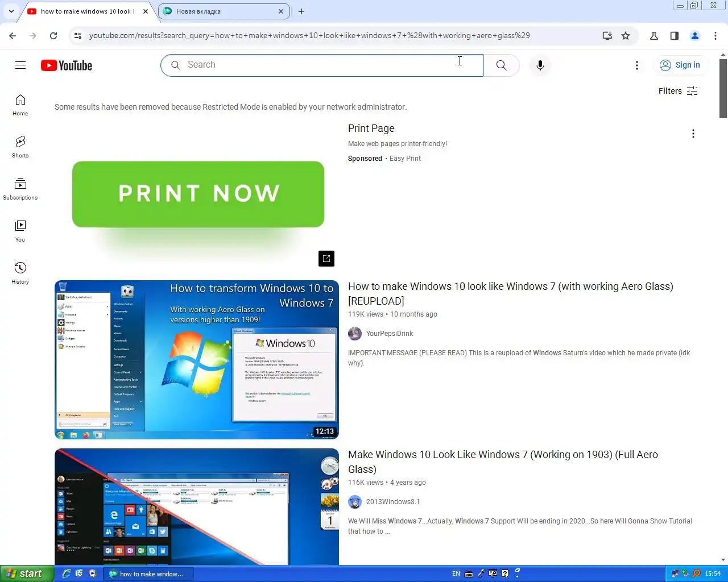Click the scrollbar down arrow

tap(723, 560)
